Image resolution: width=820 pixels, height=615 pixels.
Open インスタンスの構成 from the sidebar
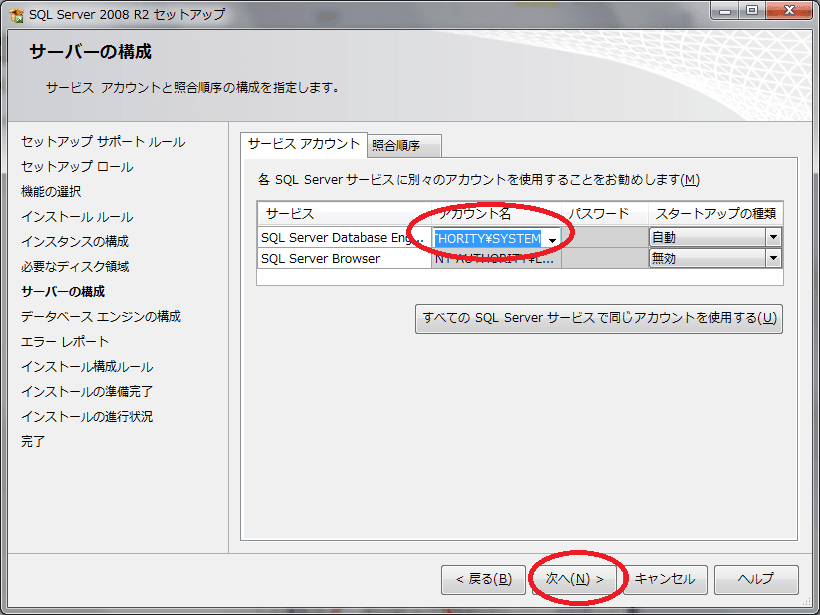[x=76, y=241]
